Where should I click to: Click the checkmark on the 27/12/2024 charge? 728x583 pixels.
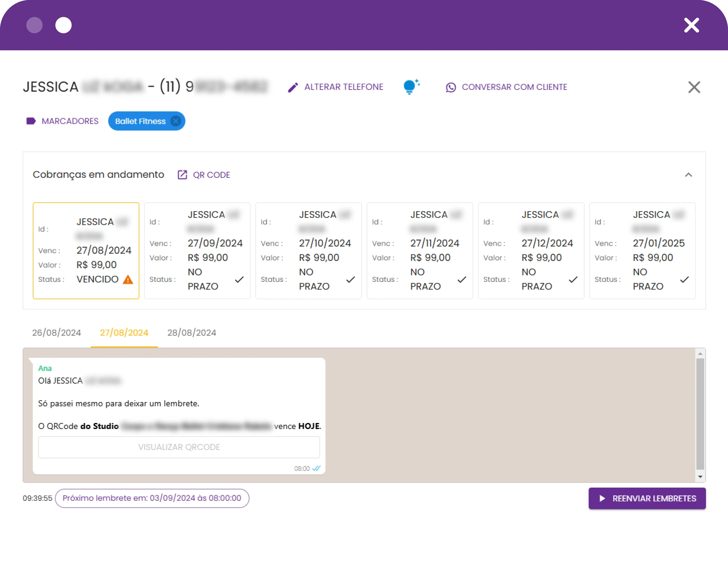point(573,279)
